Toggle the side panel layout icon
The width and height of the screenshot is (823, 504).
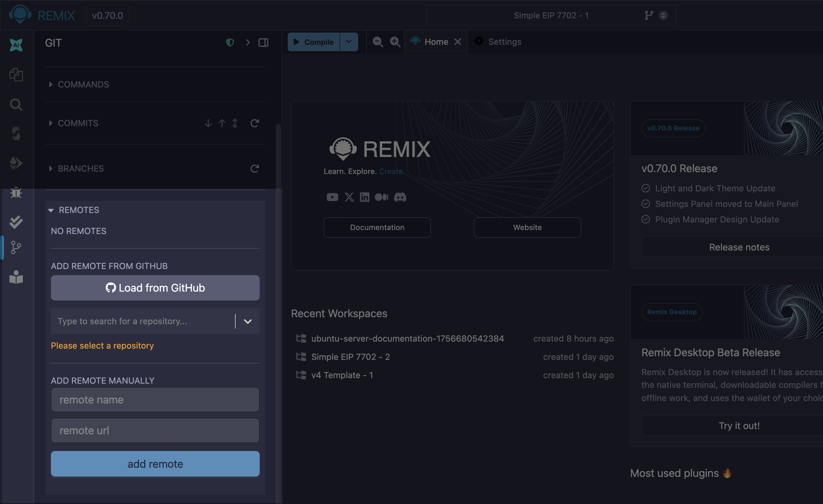point(263,42)
